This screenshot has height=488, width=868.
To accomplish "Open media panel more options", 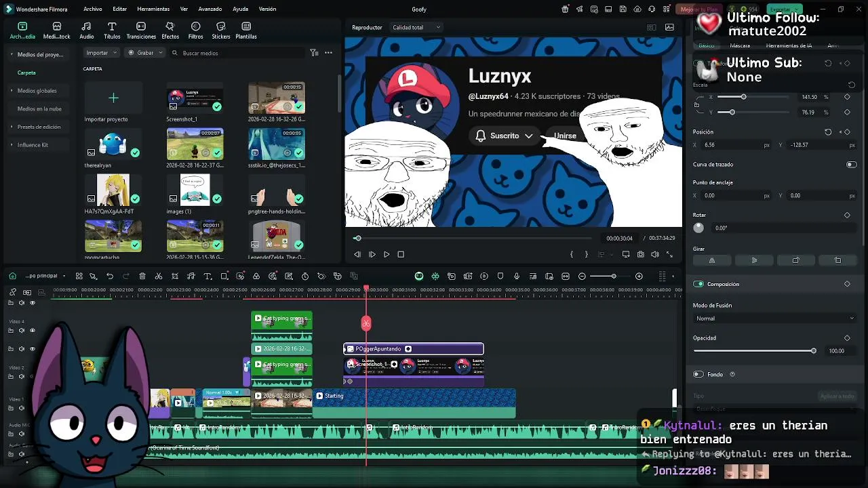I will pos(329,53).
